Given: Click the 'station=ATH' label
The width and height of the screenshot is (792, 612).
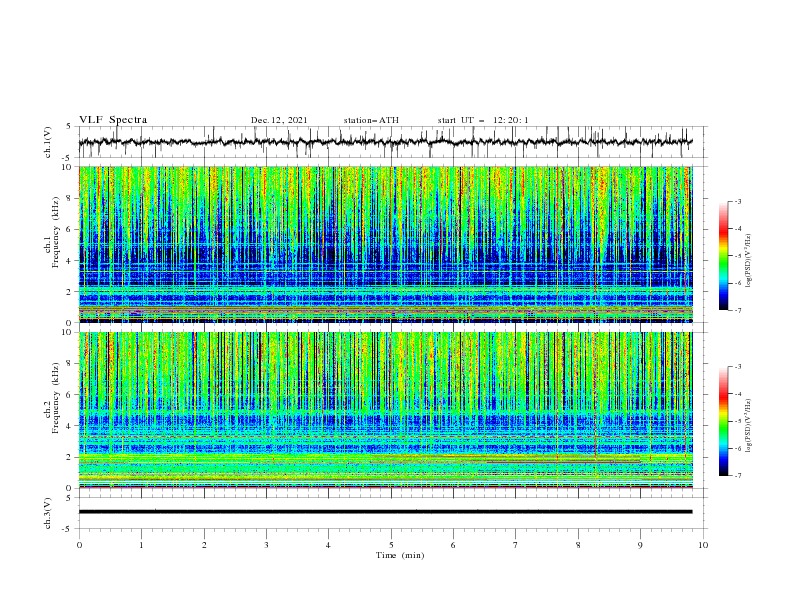Looking at the screenshot, I should pyautogui.click(x=371, y=120).
